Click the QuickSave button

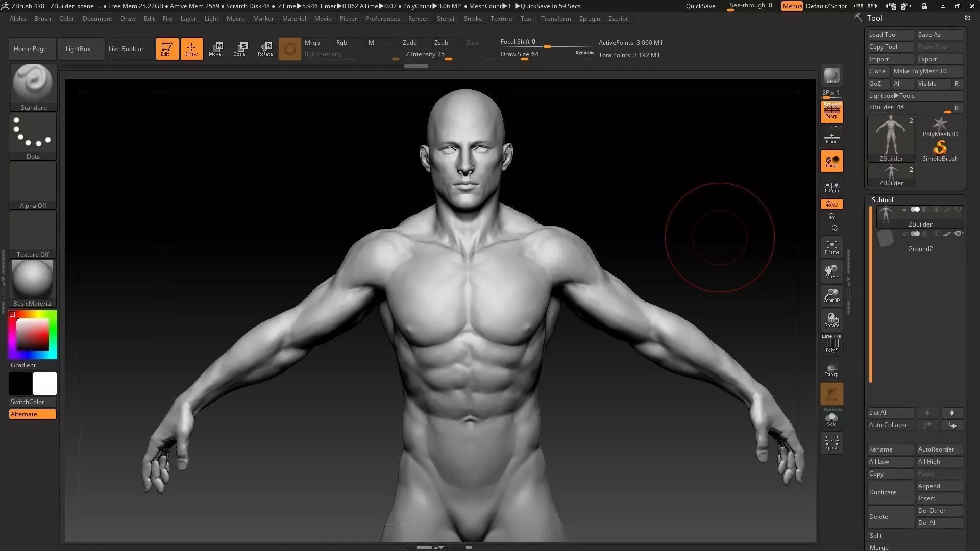click(x=700, y=6)
